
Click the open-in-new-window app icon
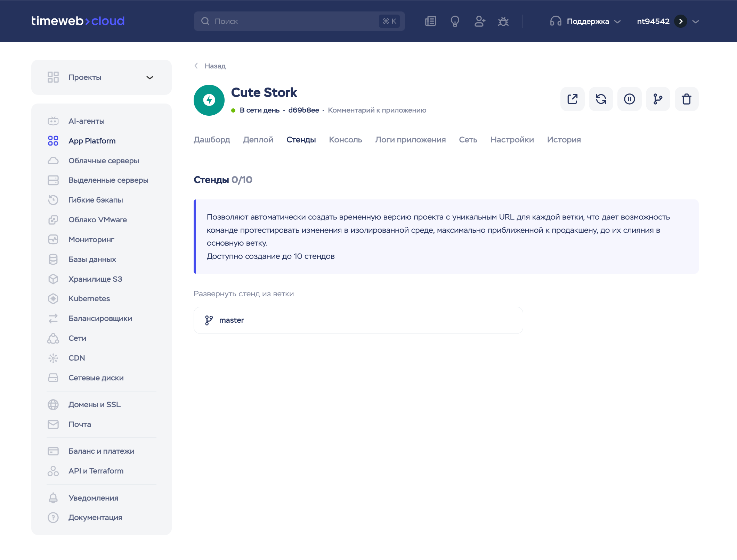(x=572, y=99)
